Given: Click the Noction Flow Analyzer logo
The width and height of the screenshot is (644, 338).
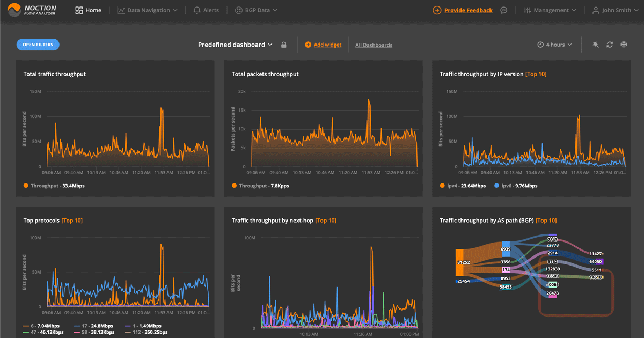Looking at the screenshot, I should pos(32,10).
